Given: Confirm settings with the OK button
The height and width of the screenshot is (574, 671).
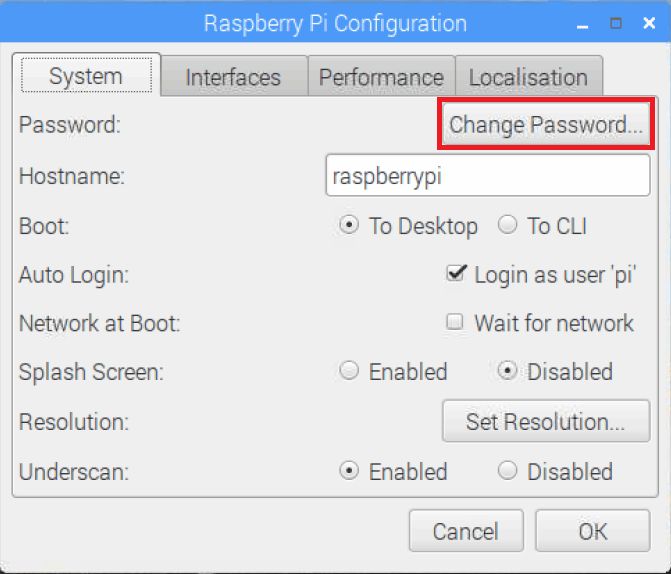Looking at the screenshot, I should [x=593, y=531].
